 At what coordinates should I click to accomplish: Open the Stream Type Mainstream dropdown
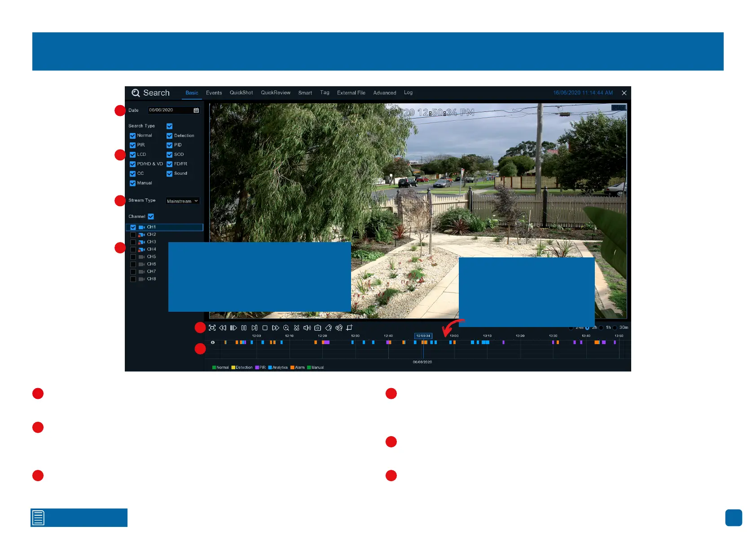(x=182, y=201)
